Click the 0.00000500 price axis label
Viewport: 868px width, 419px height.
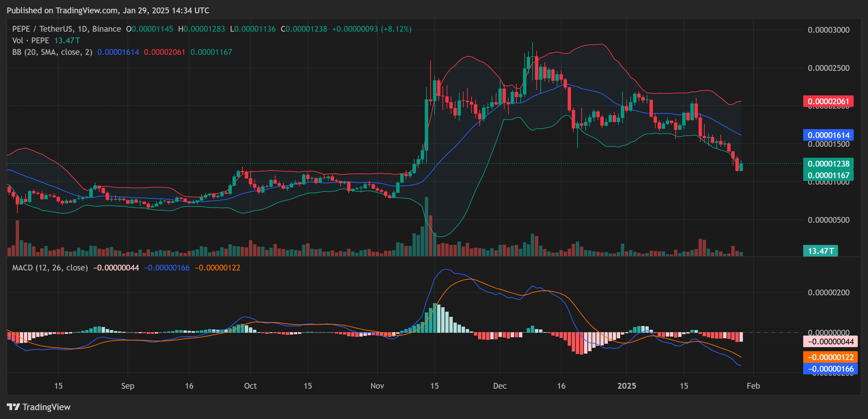828,220
